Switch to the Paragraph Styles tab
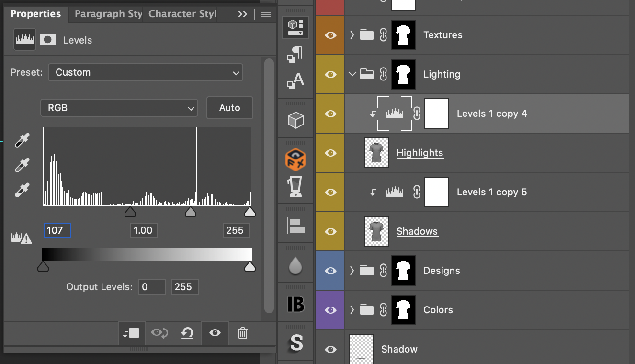This screenshot has height=364, width=635. [x=108, y=14]
